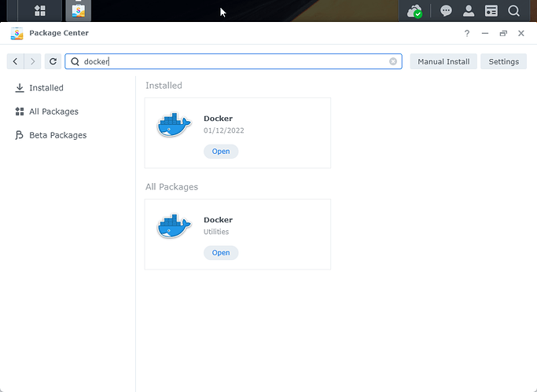Click the refresh button in the toolbar
Viewport: 537px width, 392px height.
coord(53,61)
